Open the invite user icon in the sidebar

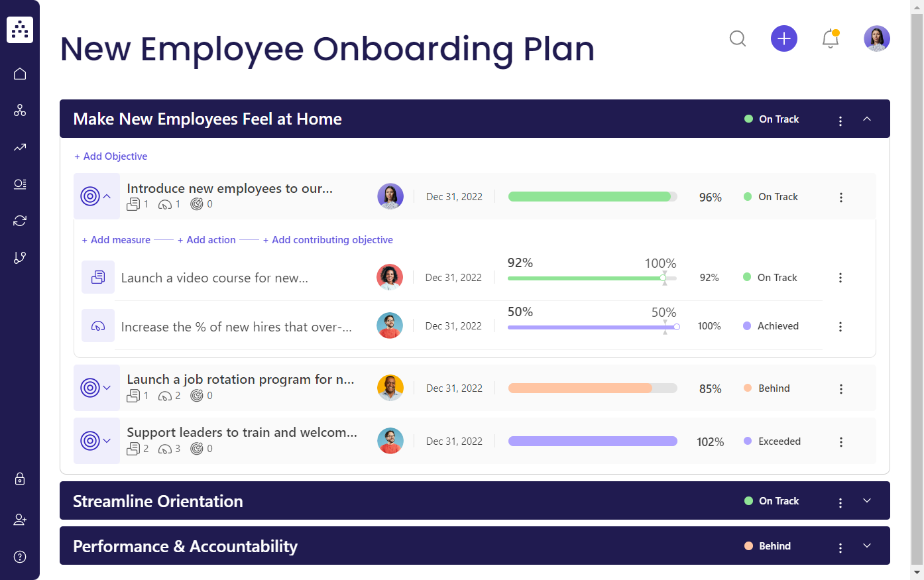click(20, 519)
